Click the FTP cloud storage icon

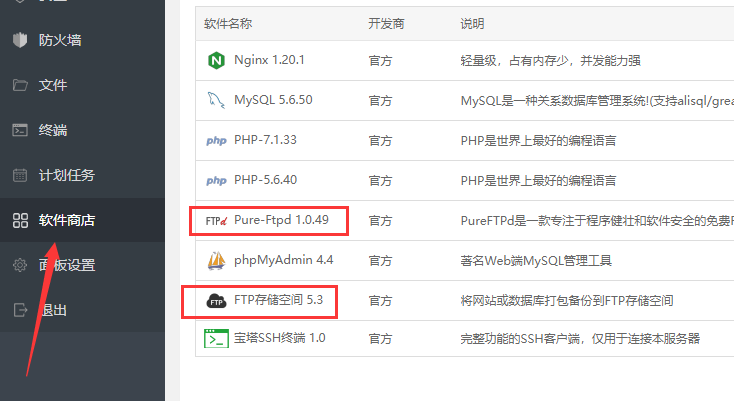click(x=216, y=300)
